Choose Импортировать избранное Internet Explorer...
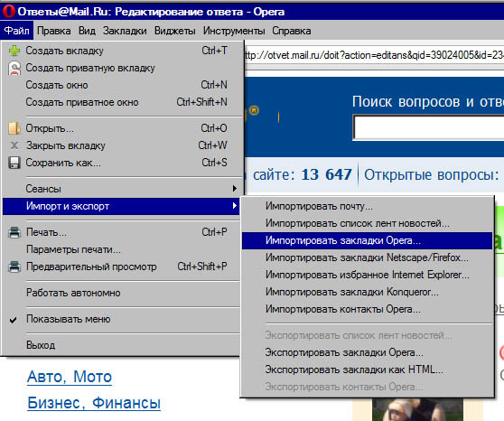Viewport: 504px width, 421px height. pyautogui.click(x=367, y=275)
